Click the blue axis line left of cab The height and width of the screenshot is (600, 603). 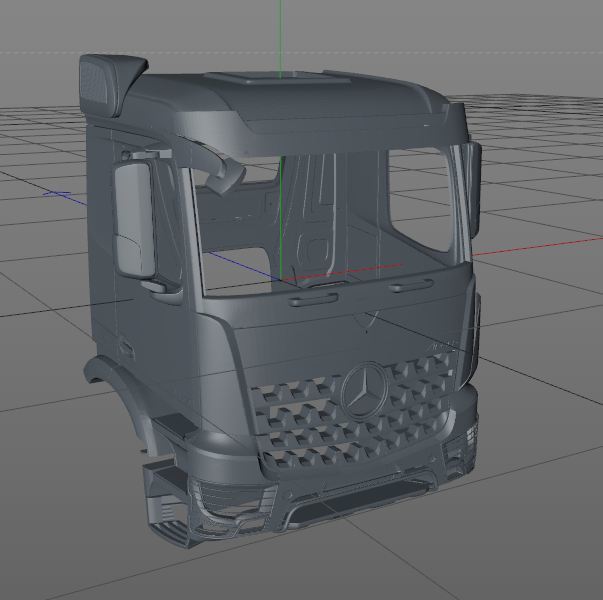click(x=65, y=197)
